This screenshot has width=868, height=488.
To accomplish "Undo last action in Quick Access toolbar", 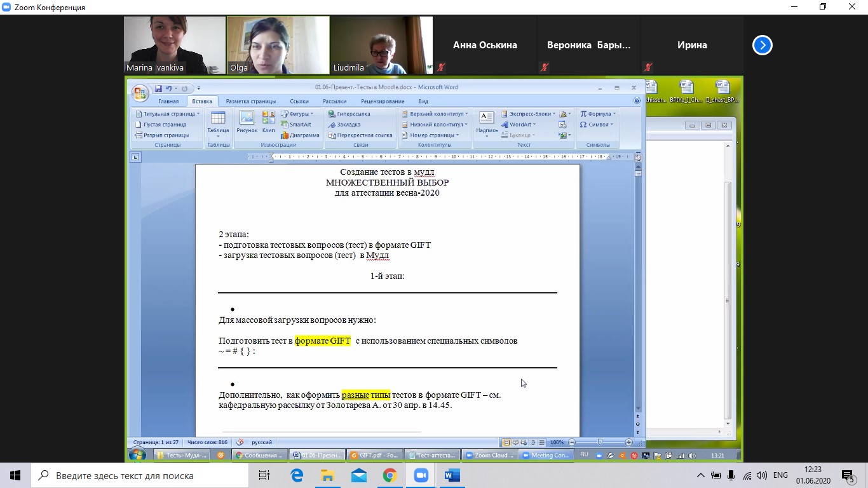I will point(169,88).
